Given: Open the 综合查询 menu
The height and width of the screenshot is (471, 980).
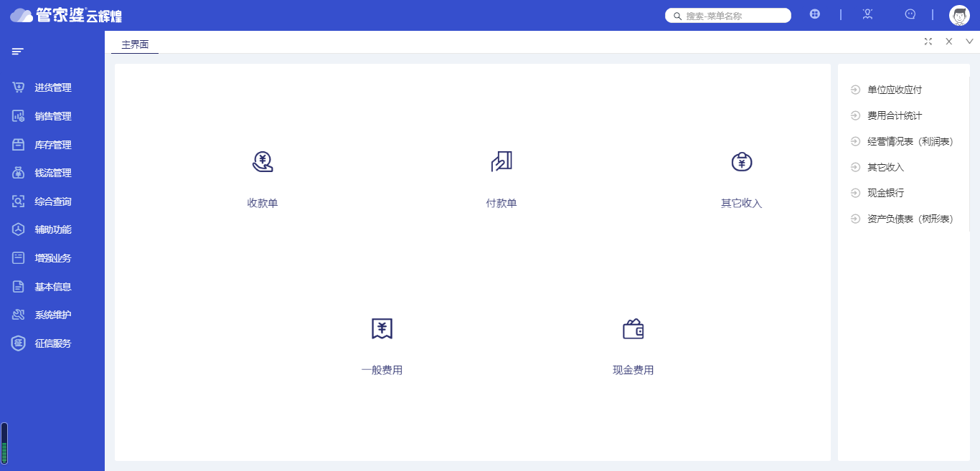Looking at the screenshot, I should click(x=52, y=201).
